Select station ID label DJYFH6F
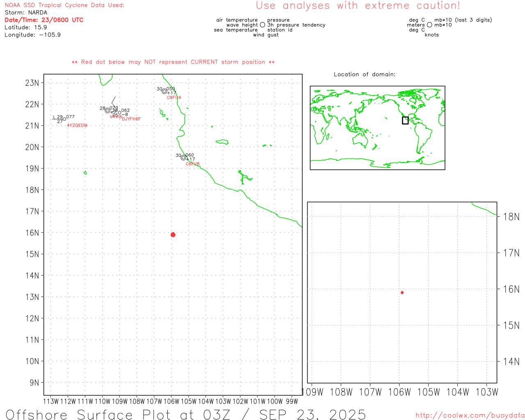This screenshot has width=525, height=420. [x=131, y=119]
